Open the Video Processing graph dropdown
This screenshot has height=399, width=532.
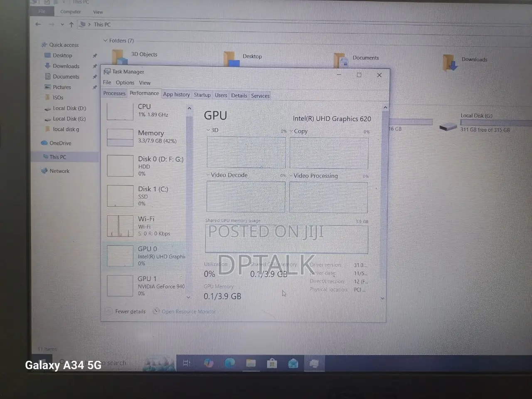(291, 176)
